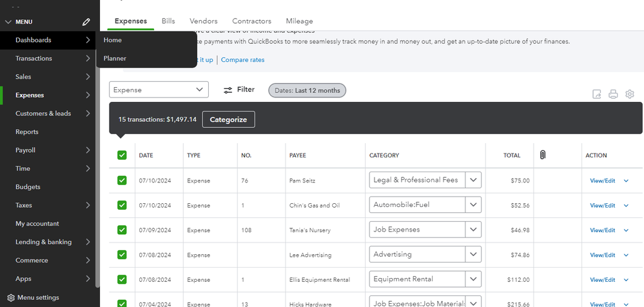Click the Filter sliders icon
Screen dimensions: 644x307
tap(228, 90)
